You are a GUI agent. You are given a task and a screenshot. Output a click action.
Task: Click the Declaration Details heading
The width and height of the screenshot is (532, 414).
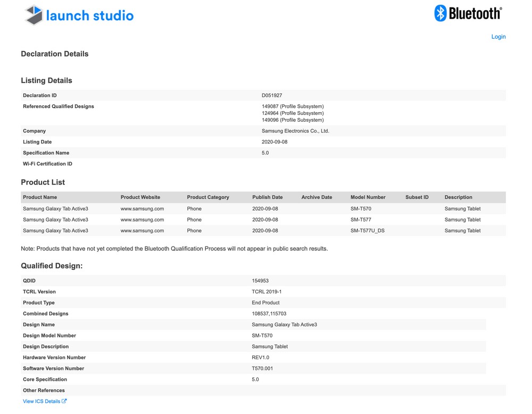55,54
